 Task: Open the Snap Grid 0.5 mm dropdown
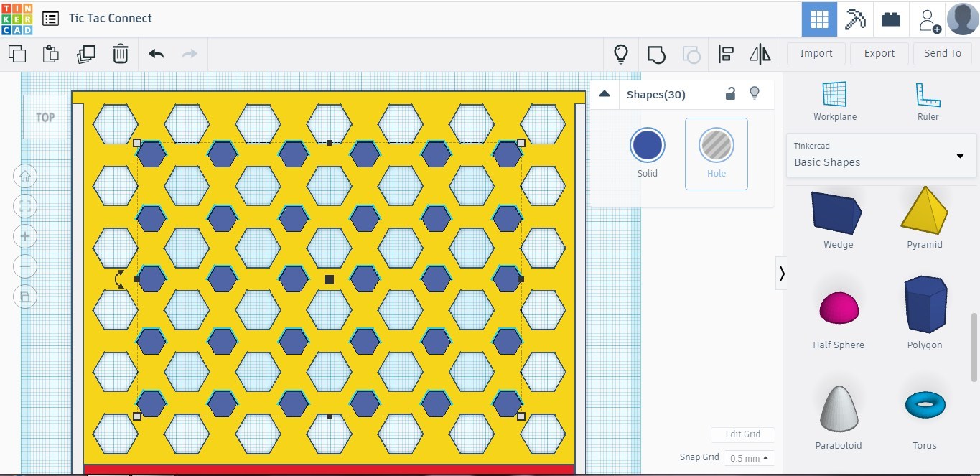tap(749, 458)
